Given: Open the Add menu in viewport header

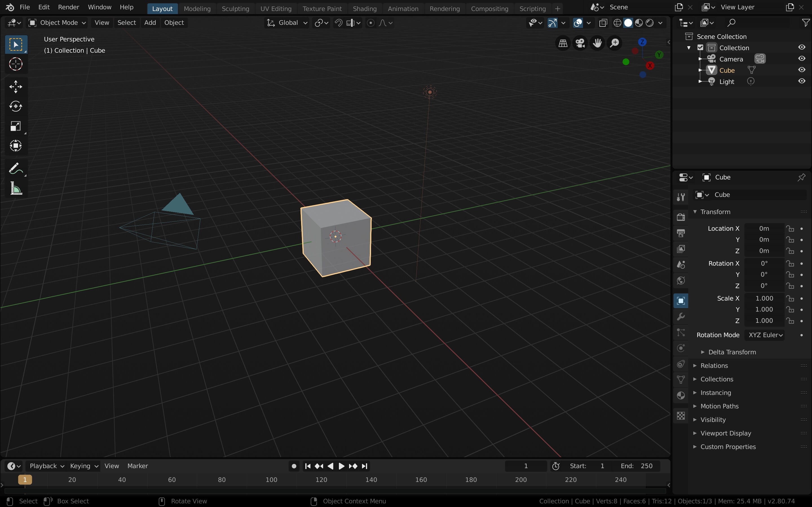Looking at the screenshot, I should pyautogui.click(x=150, y=23).
